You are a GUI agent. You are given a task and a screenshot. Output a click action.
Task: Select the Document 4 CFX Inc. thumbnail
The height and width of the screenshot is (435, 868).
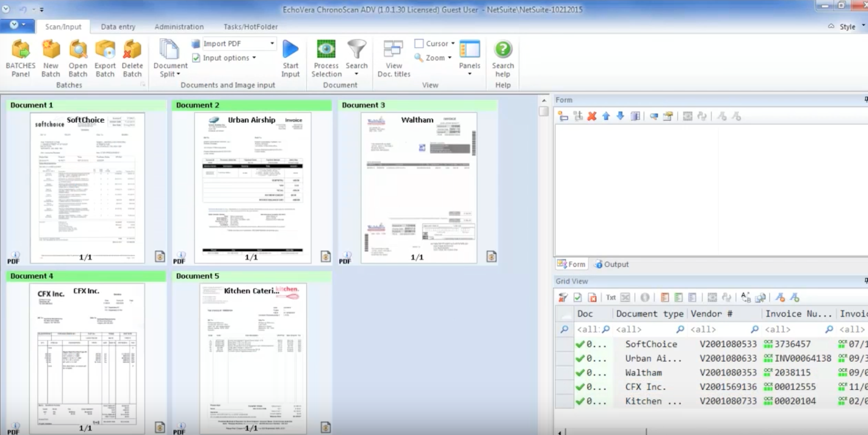tap(87, 358)
